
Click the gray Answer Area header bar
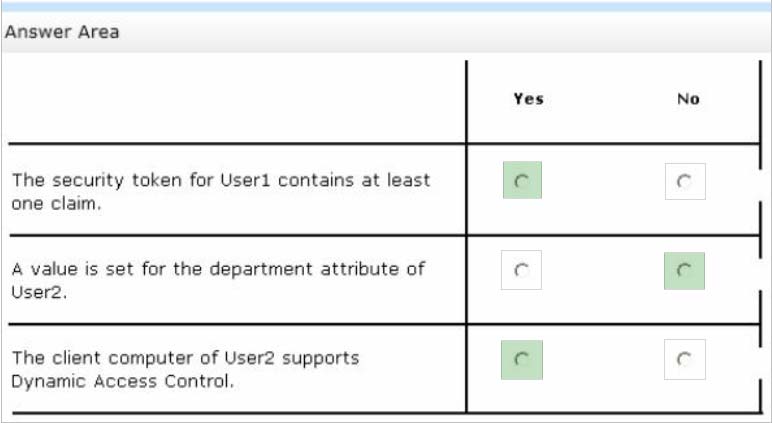tap(386, 32)
